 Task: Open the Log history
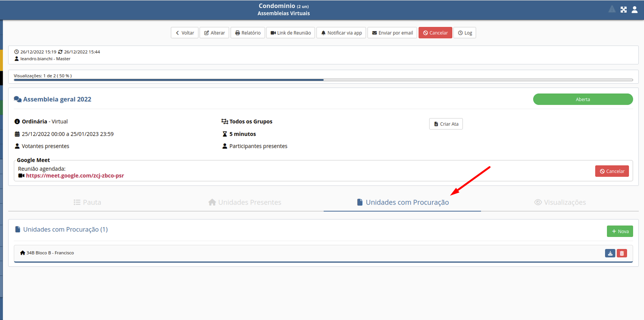[465, 33]
